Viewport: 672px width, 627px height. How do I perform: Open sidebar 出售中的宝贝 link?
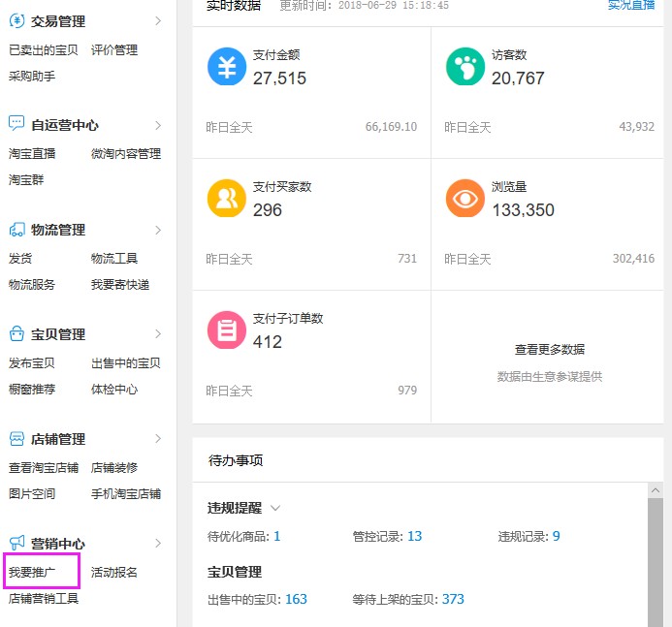(126, 362)
